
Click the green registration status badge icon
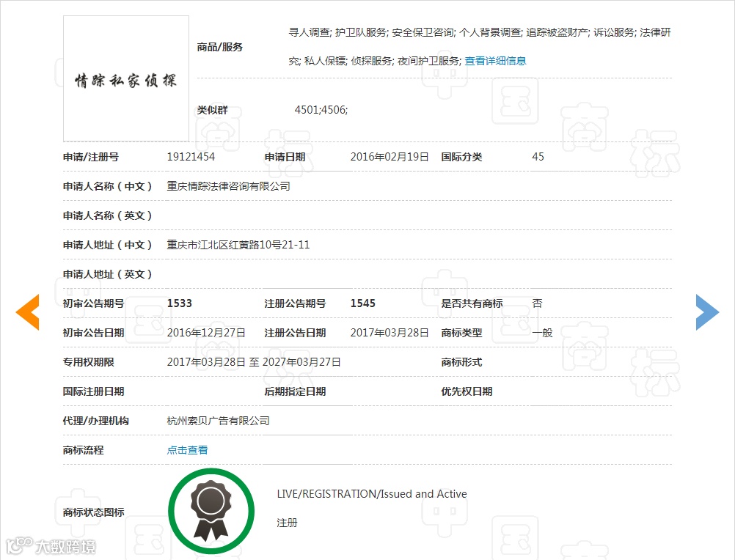(211, 512)
